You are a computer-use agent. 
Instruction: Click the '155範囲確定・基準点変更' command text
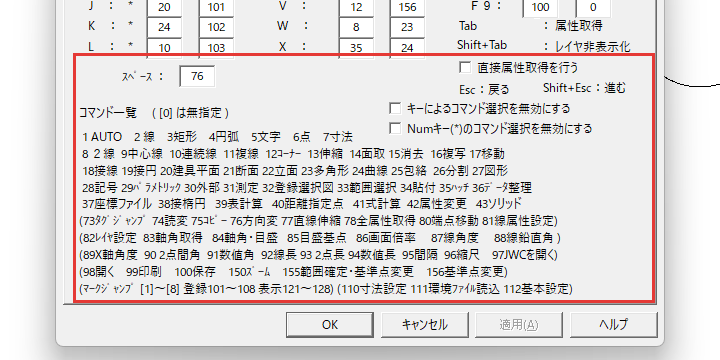pyautogui.click(x=348, y=272)
